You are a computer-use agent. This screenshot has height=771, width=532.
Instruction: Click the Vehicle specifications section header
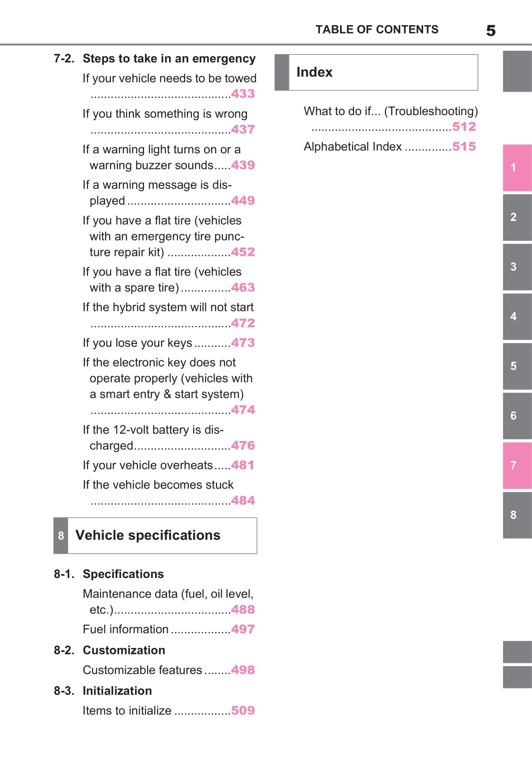[x=148, y=535]
